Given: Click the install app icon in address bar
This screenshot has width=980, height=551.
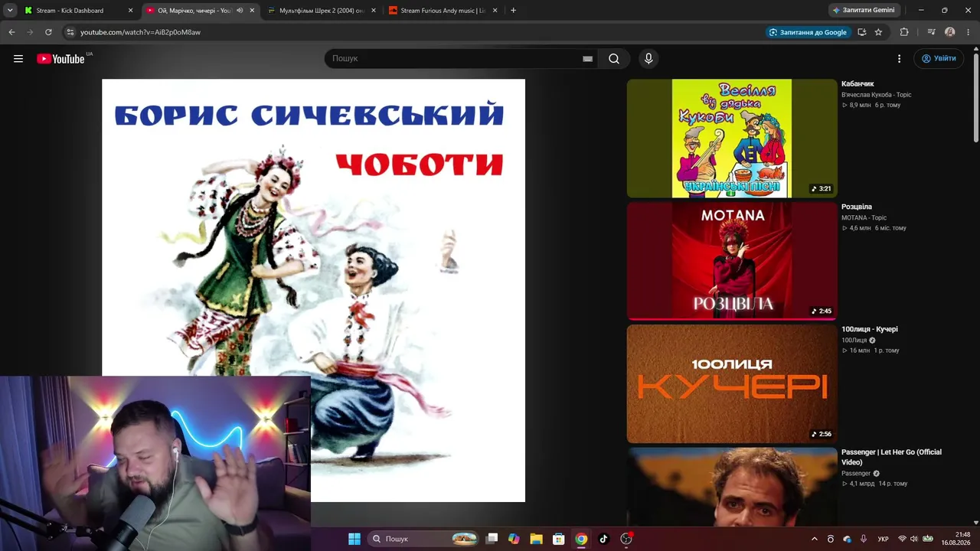Looking at the screenshot, I should tap(861, 32).
